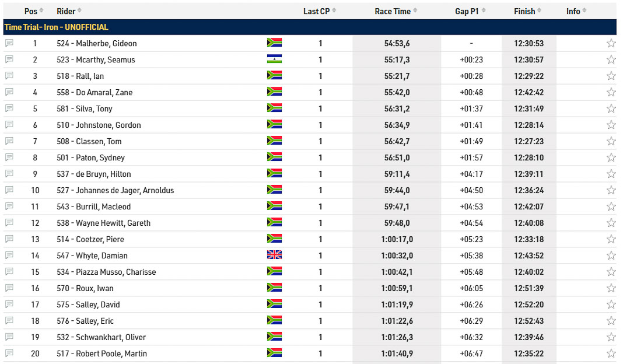Click comment icon for Paton, Sydney
The width and height of the screenshot is (623, 364).
[x=9, y=157]
